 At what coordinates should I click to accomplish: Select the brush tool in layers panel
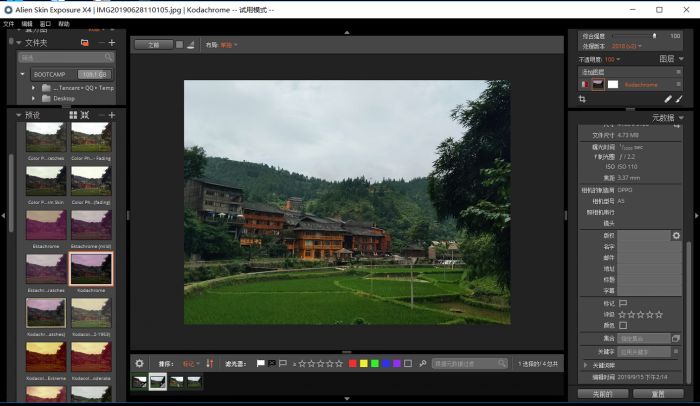680,99
